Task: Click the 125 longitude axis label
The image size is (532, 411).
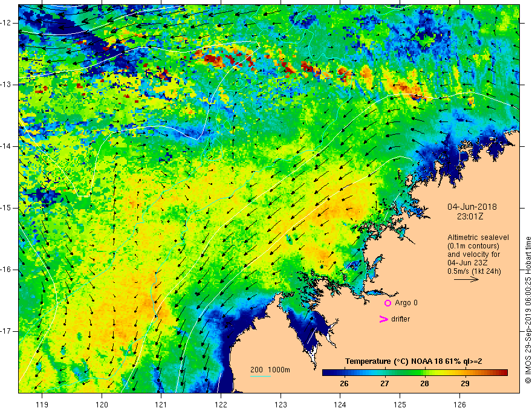Action: coord(400,404)
